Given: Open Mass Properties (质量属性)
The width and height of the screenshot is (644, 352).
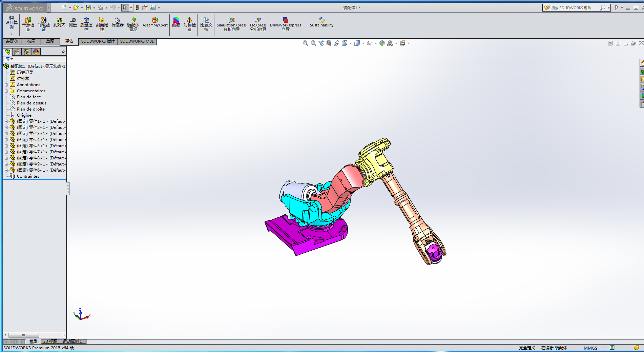Looking at the screenshot, I should [x=86, y=24].
